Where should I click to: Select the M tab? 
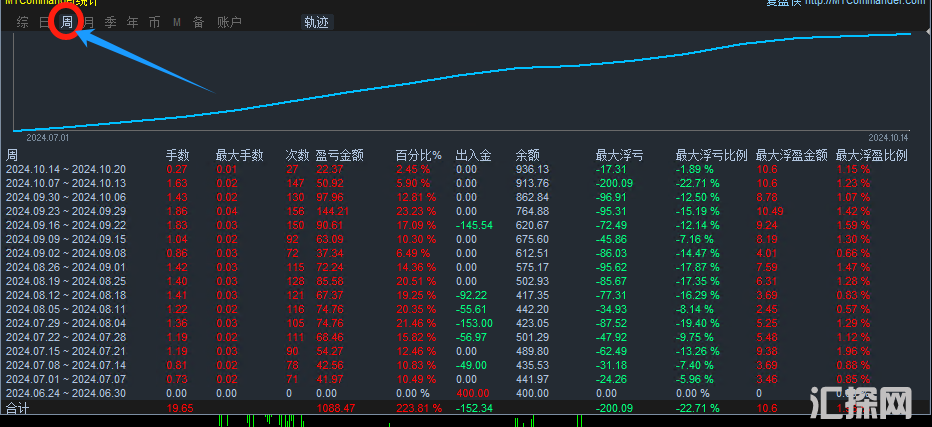pyautogui.click(x=177, y=22)
